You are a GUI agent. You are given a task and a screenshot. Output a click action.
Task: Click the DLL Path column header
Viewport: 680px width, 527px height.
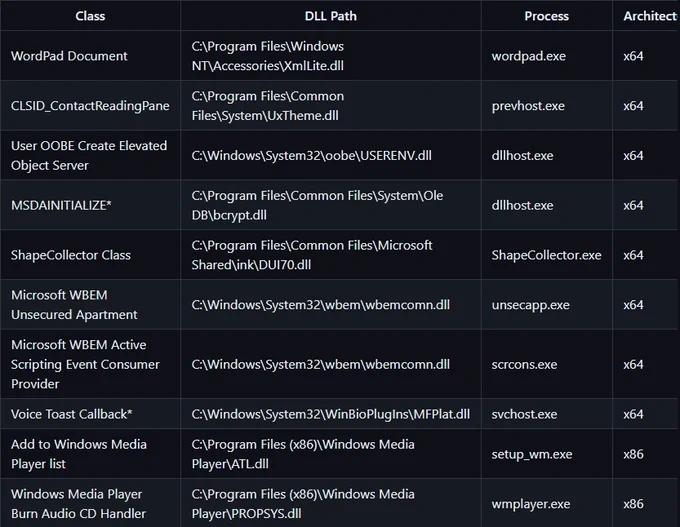(330, 16)
